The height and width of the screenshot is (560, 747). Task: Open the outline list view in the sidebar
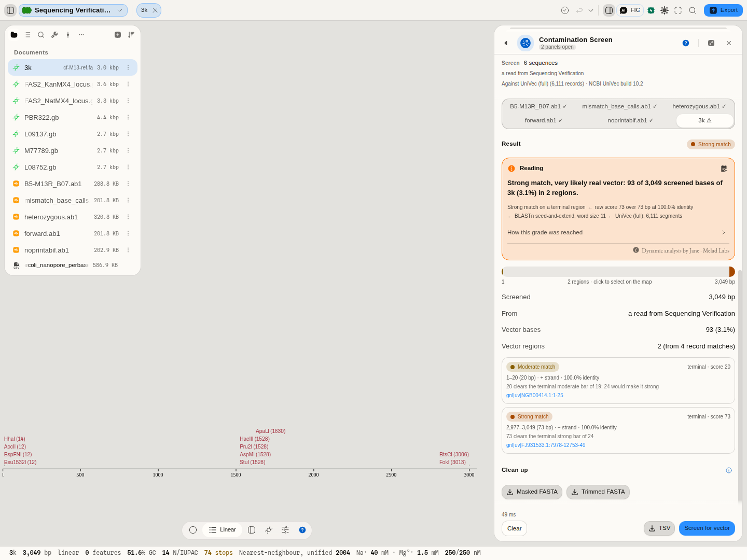(27, 35)
